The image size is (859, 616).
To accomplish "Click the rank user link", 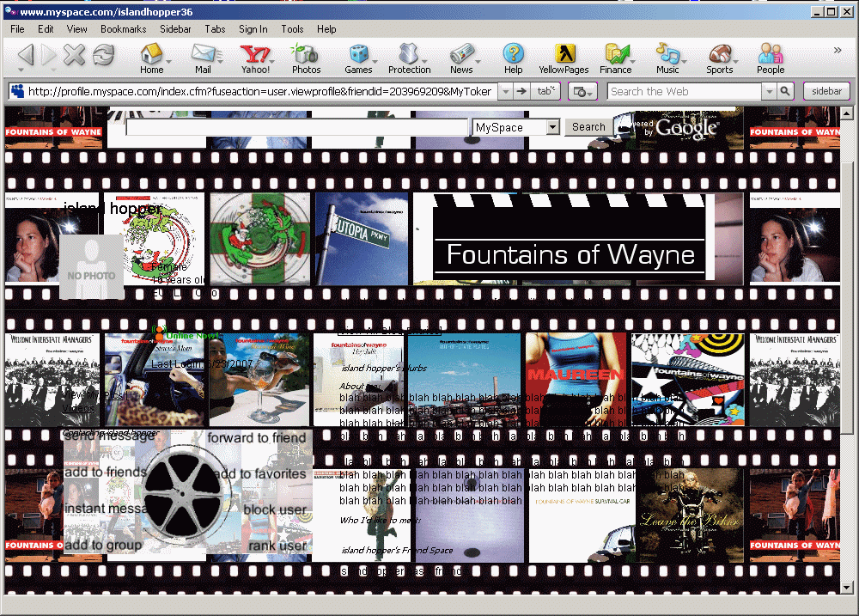I will pos(277,546).
